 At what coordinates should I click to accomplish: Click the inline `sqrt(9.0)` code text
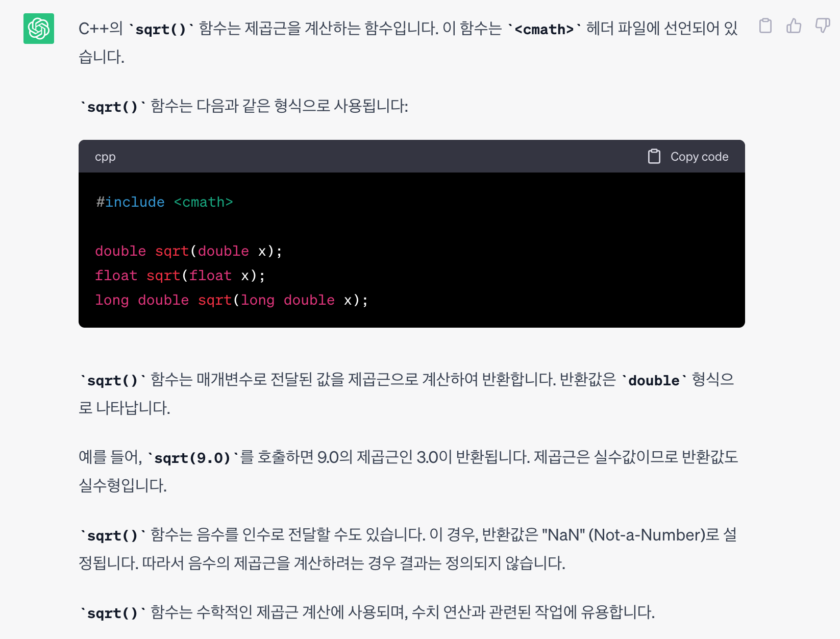[x=192, y=458]
